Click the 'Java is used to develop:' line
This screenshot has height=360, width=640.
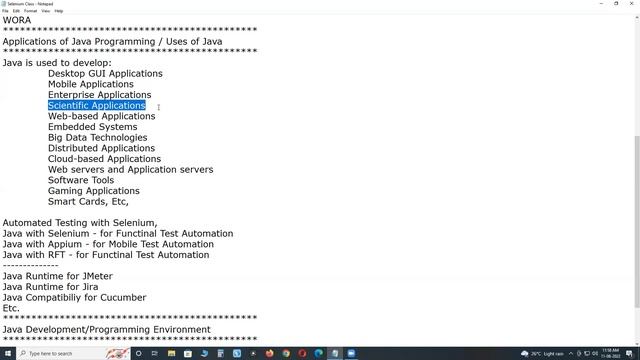(57, 63)
